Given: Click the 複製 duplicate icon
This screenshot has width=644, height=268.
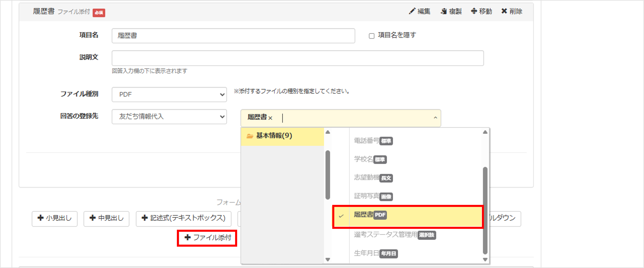Looking at the screenshot, I should [x=444, y=11].
